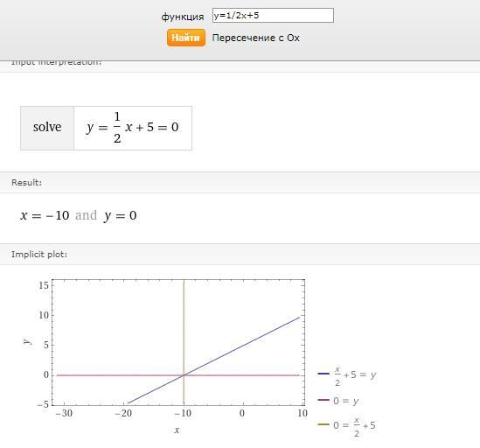The image size is (480, 448).
Task: Click the red legend swatch 0 = y
Action: [x=323, y=400]
